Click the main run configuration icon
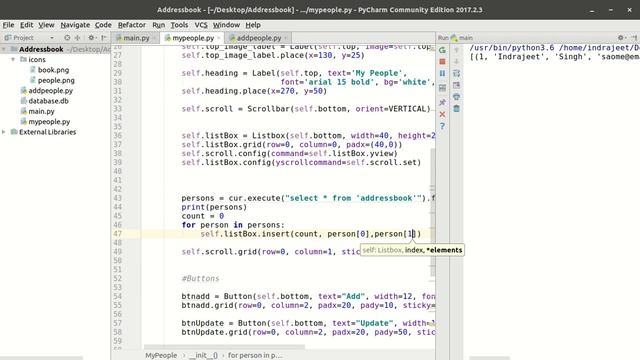 click(x=454, y=38)
